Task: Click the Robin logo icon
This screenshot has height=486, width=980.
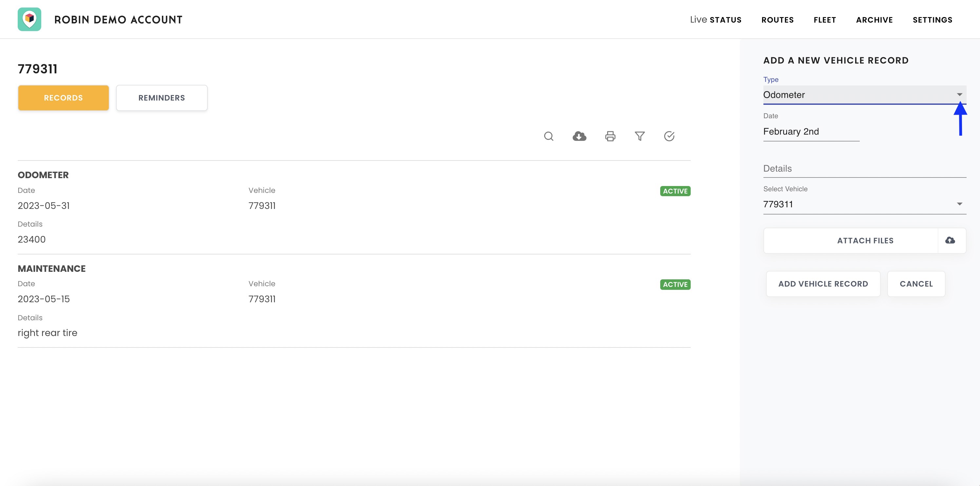Action: [29, 19]
